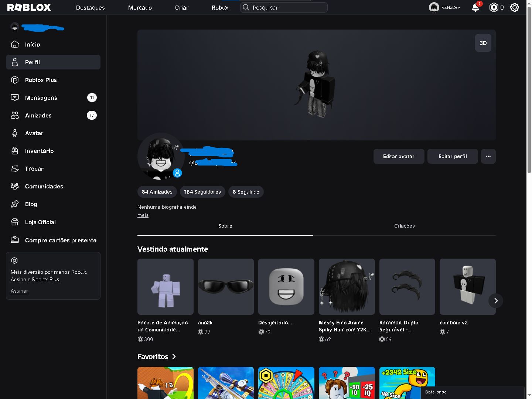This screenshot has width=532, height=399.
Task: Switch to the Criações tab
Action: click(405, 226)
